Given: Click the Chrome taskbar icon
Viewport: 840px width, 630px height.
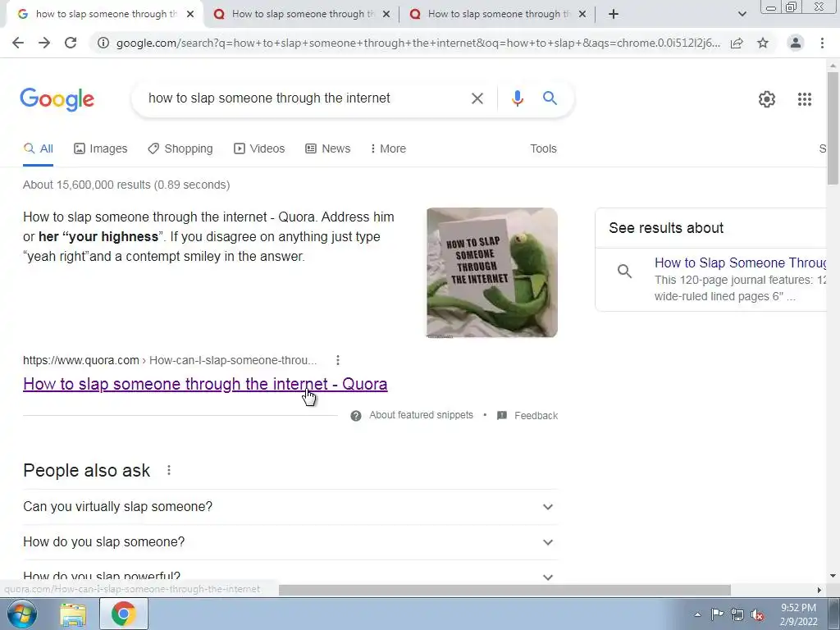Looking at the screenshot, I should [123, 614].
